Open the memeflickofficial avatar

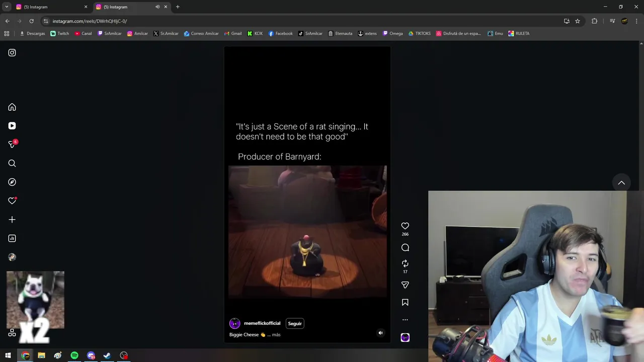point(234,324)
